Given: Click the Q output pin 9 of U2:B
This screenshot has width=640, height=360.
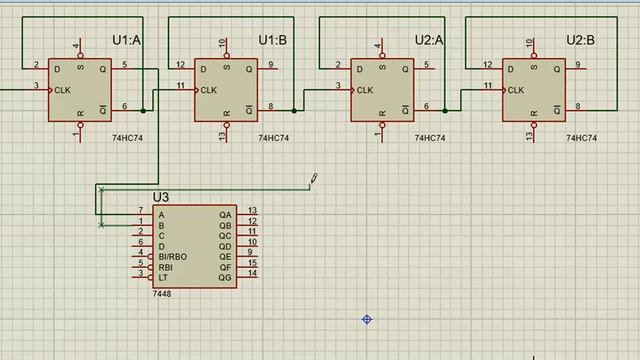Looking at the screenshot, I should 576,69.
